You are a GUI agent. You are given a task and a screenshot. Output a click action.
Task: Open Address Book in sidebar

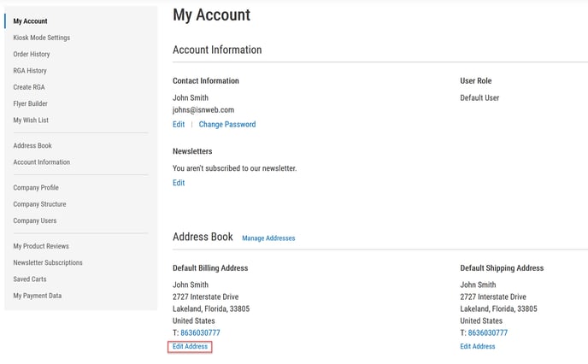pos(32,145)
